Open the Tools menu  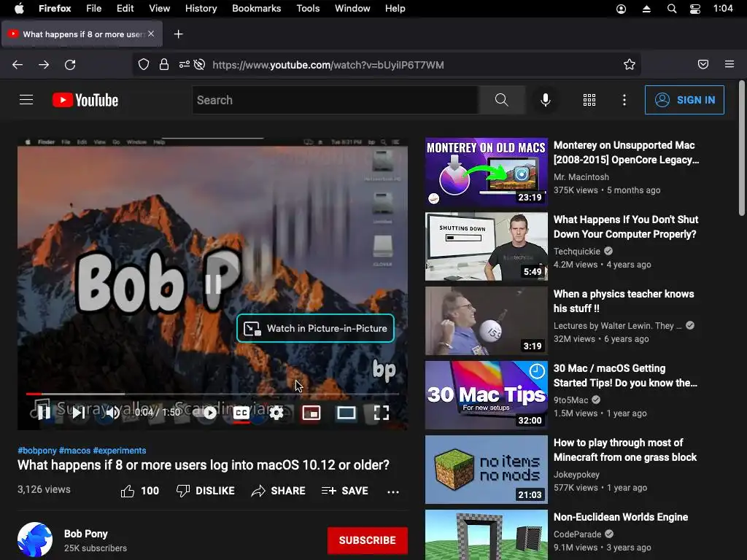pyautogui.click(x=308, y=9)
